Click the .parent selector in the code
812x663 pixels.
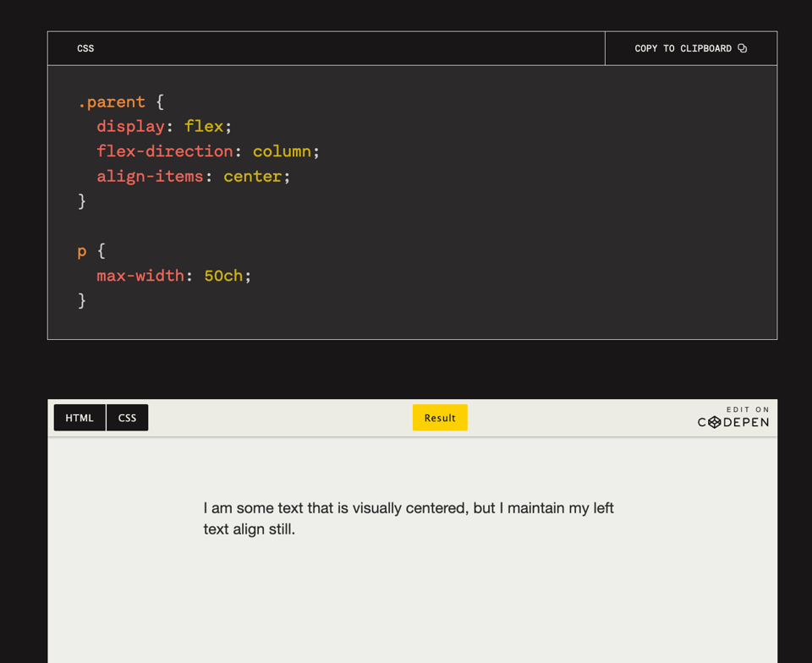click(x=112, y=101)
